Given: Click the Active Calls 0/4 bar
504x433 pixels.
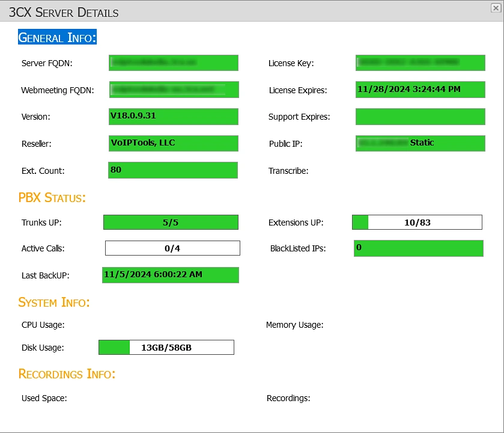Looking at the screenshot, I should coord(172,248).
